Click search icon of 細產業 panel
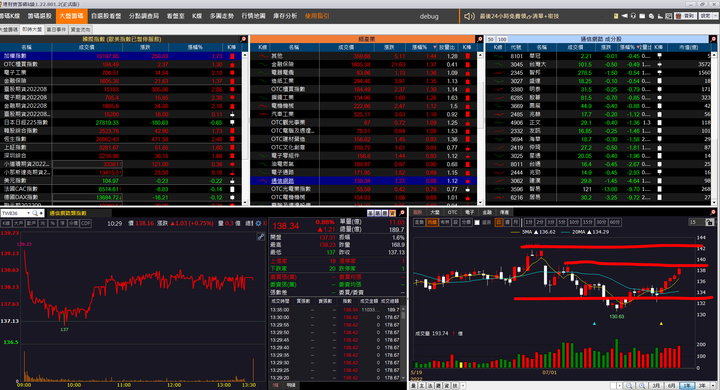Image resolution: width=720 pixels, height=390 pixels. 479,40
